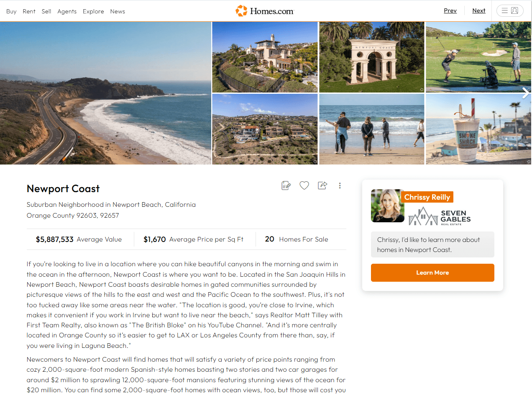Screen dimensions: 532x396
Task: Open the notes icon beside Newport Coast
Action: [286, 185]
